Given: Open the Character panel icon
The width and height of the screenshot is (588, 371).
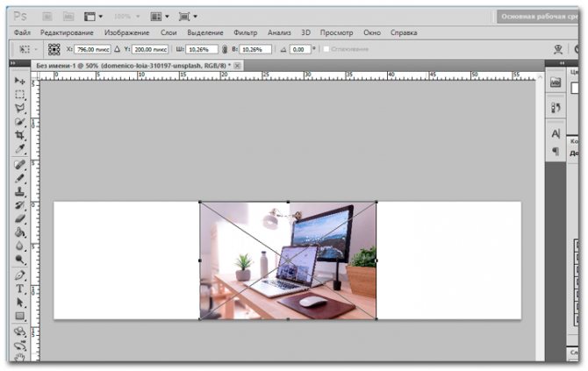Looking at the screenshot, I should tap(556, 133).
